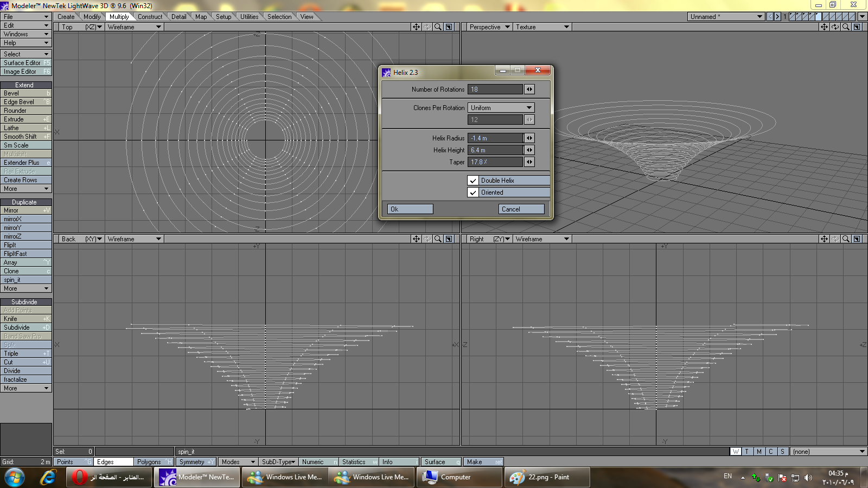Switch to Polygons selection mode
Viewport: 868px width, 488px height.
pyautogui.click(x=154, y=462)
